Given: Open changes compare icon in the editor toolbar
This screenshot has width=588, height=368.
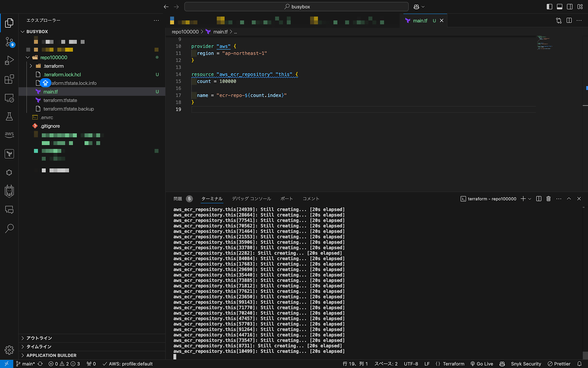Looking at the screenshot, I should coord(559,21).
